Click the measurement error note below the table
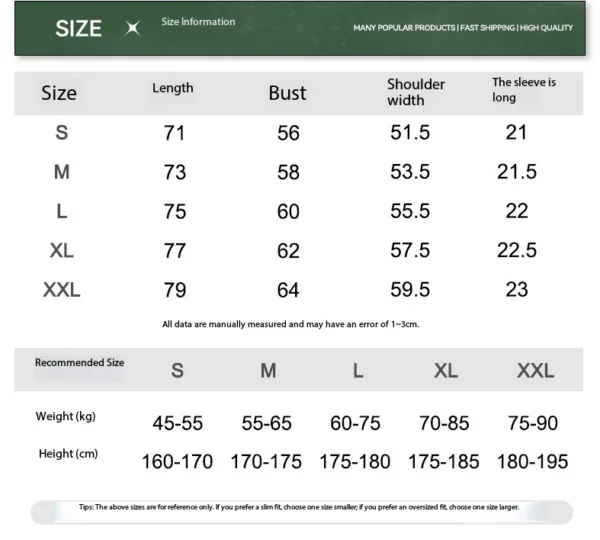600x540 pixels. pyautogui.click(x=290, y=324)
